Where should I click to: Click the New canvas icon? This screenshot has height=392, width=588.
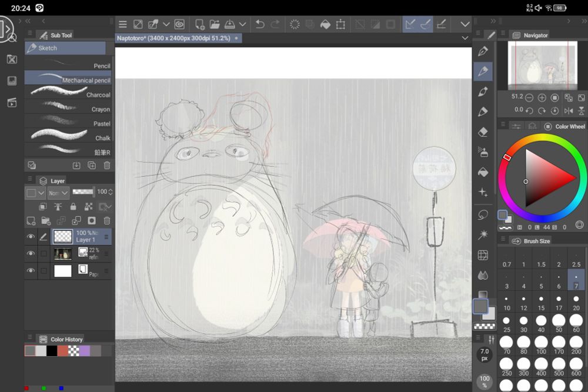coord(199,25)
